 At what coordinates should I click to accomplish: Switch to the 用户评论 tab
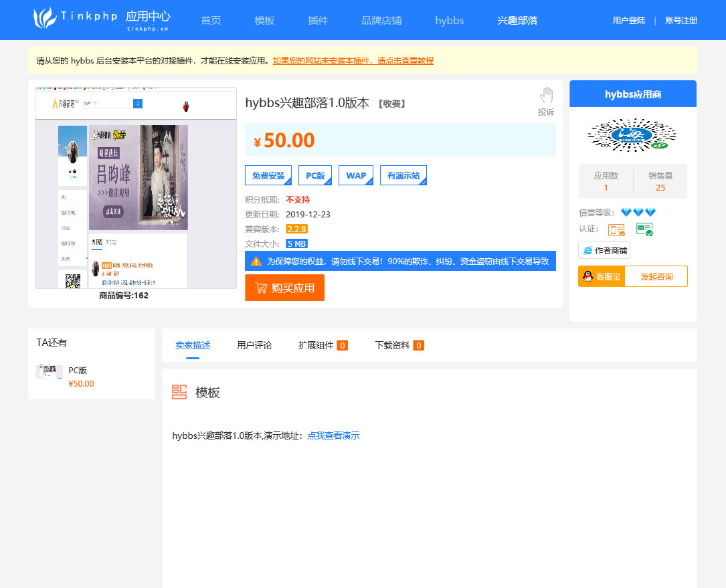coord(254,345)
